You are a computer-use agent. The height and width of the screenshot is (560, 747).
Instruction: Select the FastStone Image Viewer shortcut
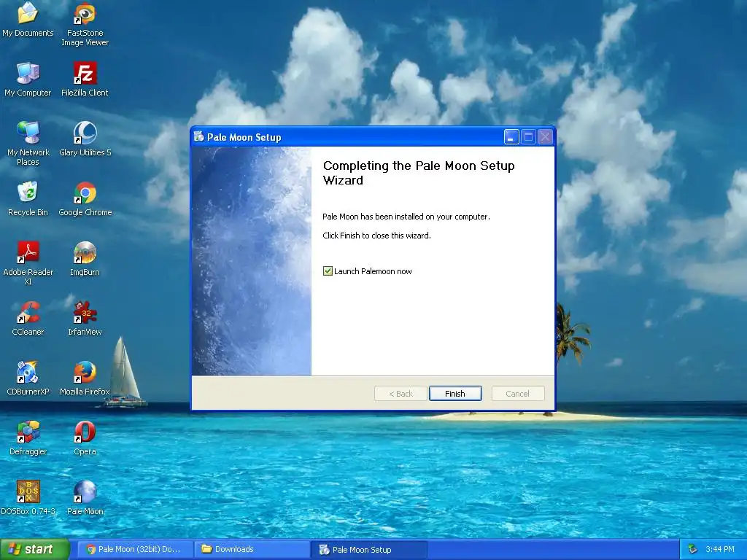pos(85,24)
